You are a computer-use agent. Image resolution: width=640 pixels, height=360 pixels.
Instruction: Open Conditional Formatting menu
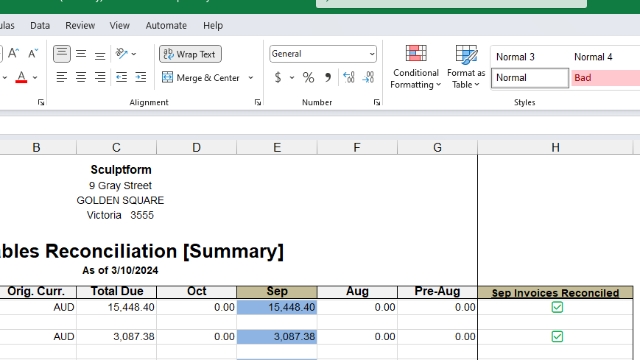pyautogui.click(x=416, y=67)
